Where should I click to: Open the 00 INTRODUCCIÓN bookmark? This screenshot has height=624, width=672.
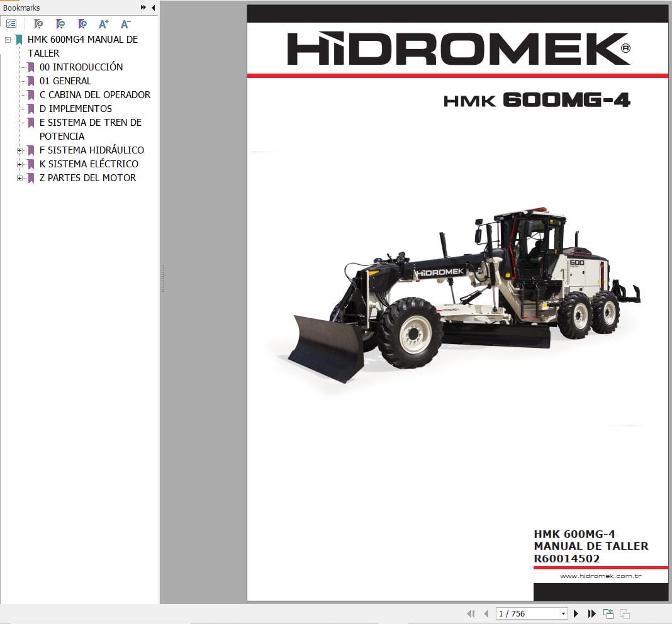coord(81,67)
